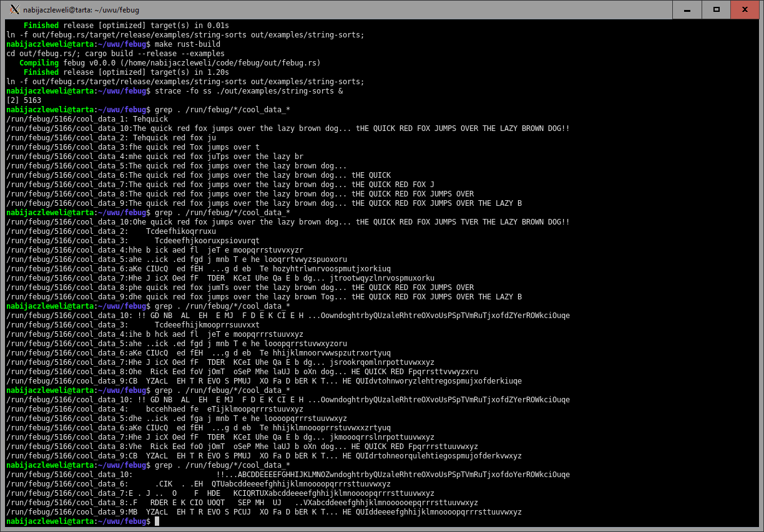
Task: Click the bottom cool_data_9:MB YZAcL output line
Action: (263, 512)
